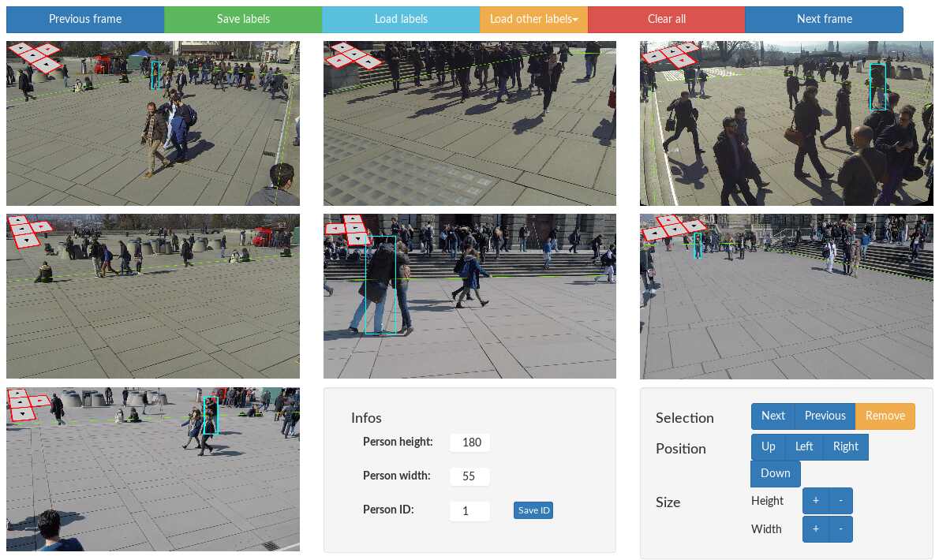Click the Height minus button
Screen dimensions: 939x560
point(841,501)
